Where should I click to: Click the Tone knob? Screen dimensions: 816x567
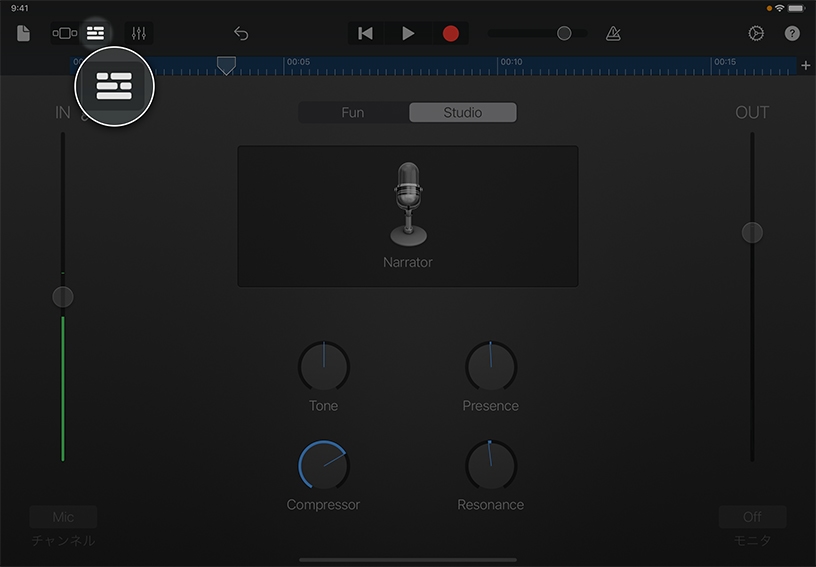pos(324,366)
